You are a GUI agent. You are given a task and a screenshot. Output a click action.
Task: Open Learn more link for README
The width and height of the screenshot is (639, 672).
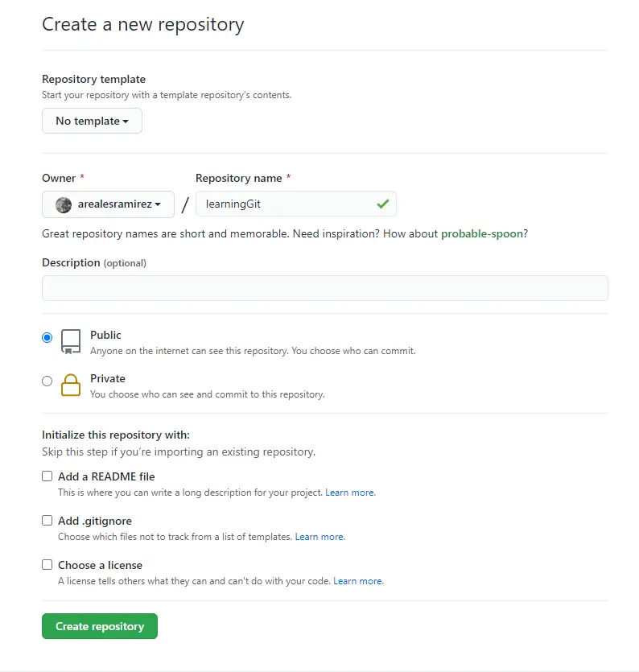[x=350, y=493]
